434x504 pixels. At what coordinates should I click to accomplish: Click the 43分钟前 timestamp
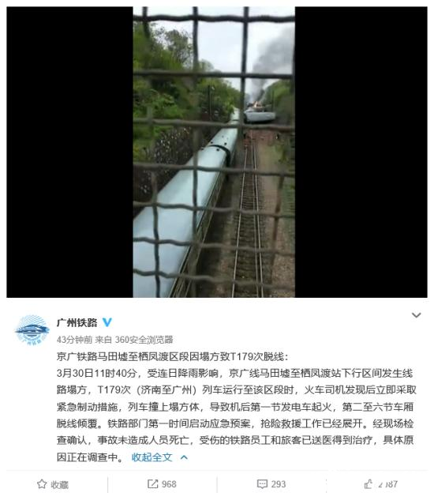pos(74,340)
